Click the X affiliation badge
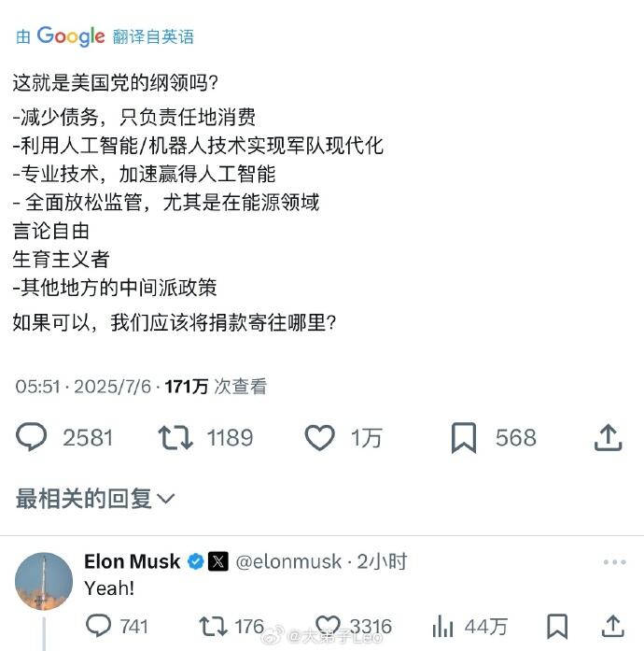Image resolution: width=644 pixels, height=651 pixels. point(217,561)
